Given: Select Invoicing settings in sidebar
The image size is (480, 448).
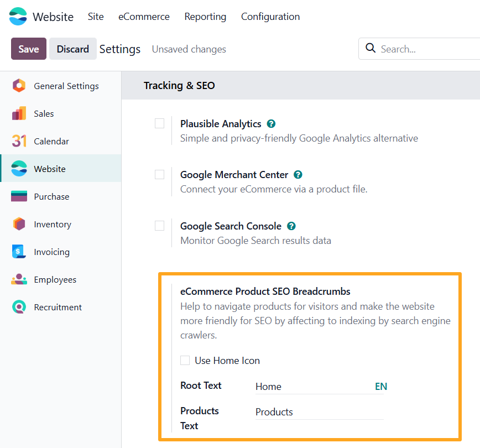Looking at the screenshot, I should [61, 252].
